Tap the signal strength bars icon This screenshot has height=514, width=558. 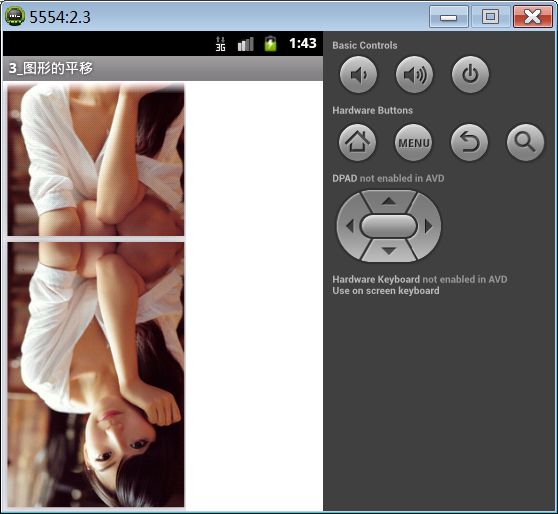[x=246, y=44]
